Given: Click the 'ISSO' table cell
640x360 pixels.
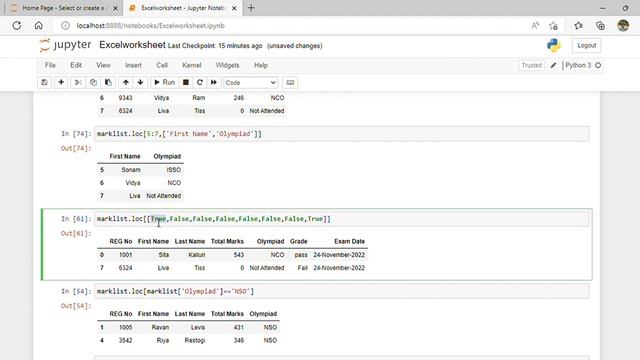Looking at the screenshot, I should coord(173,170).
